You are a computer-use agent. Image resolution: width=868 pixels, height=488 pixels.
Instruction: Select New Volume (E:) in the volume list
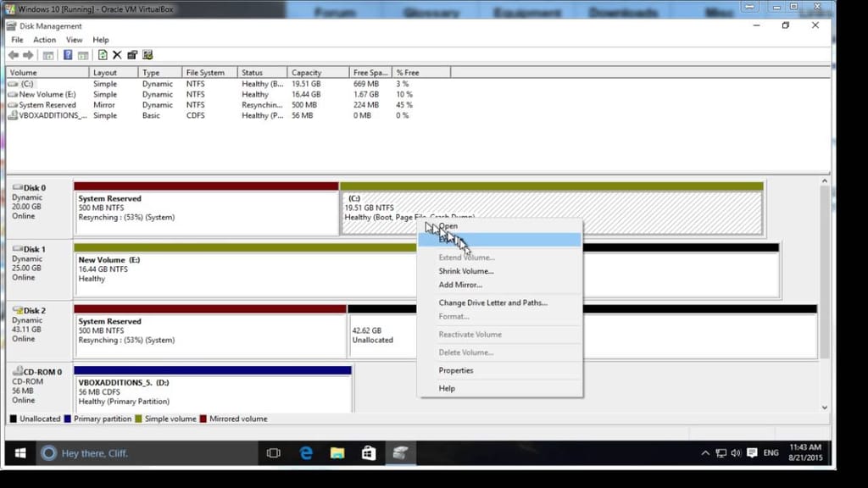[x=228, y=95]
